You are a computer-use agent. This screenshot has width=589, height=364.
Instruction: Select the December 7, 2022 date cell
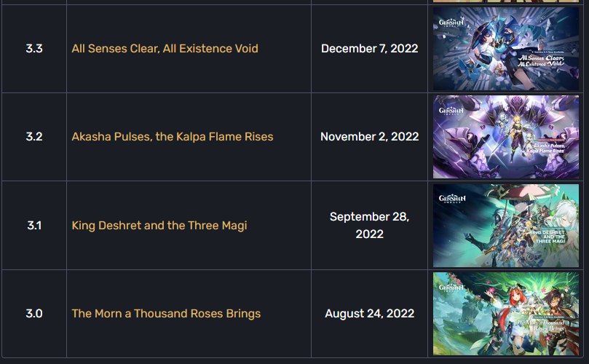point(370,49)
